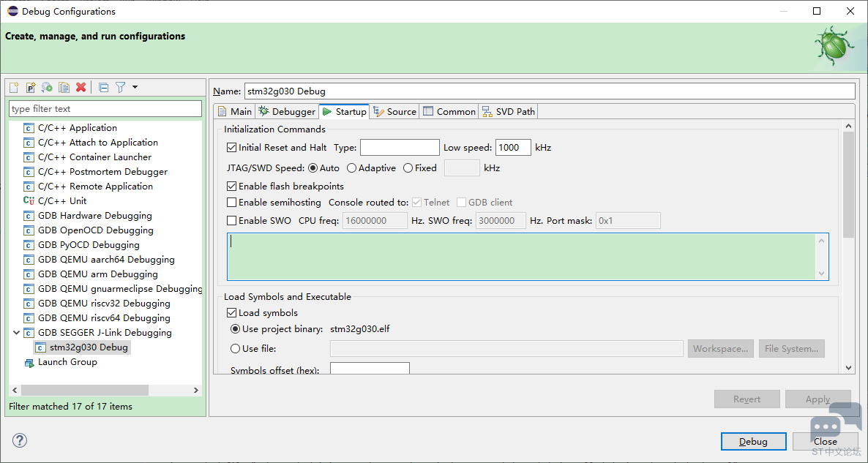The image size is (868, 463).
Task: Uncheck Initial Reset and Halt
Action: point(232,148)
